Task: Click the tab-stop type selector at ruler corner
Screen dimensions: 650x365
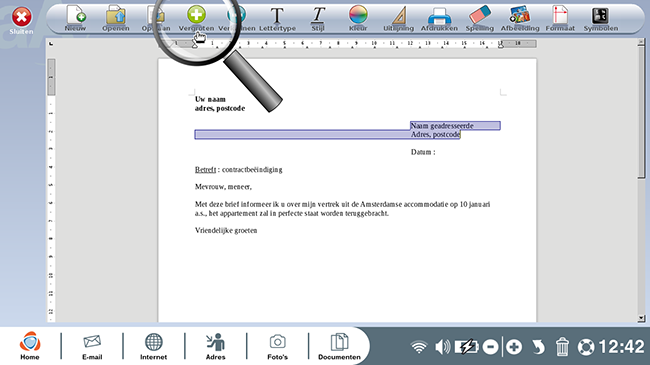Action: pyautogui.click(x=51, y=44)
